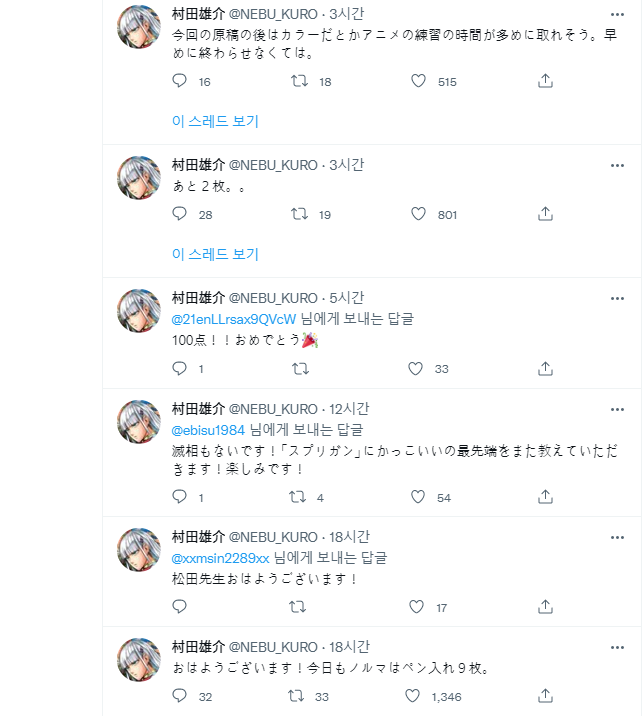
Task: Like the '100点！！おめでとう' tweet
Action: point(417,368)
